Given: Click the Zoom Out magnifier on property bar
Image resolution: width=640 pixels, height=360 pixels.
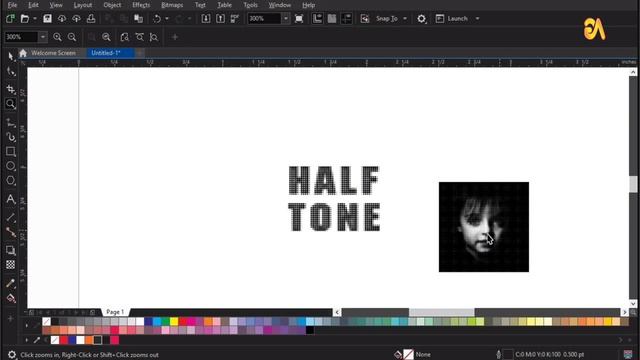Looking at the screenshot, I should pyautogui.click(x=72, y=37).
